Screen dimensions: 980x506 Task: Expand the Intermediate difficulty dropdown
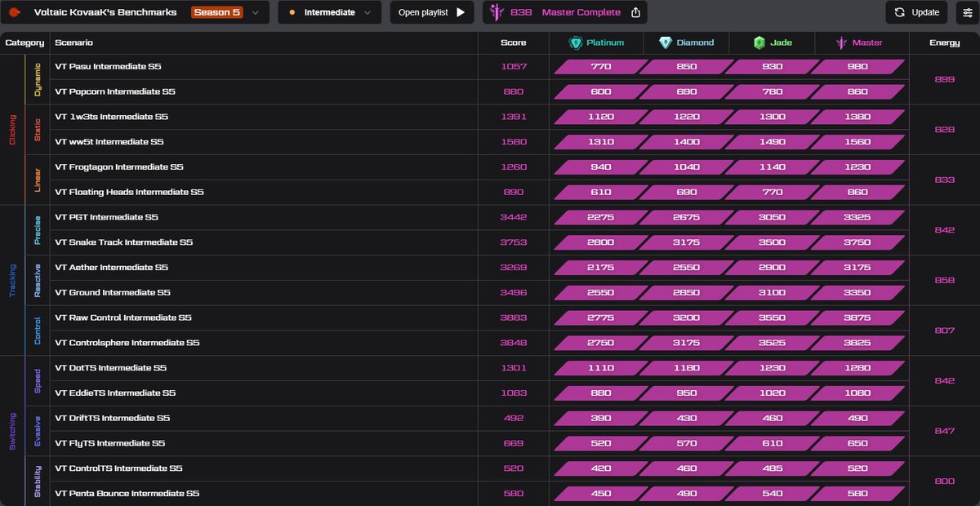329,12
